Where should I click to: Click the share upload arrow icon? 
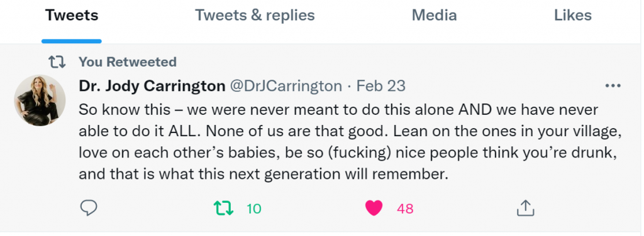pyautogui.click(x=525, y=208)
